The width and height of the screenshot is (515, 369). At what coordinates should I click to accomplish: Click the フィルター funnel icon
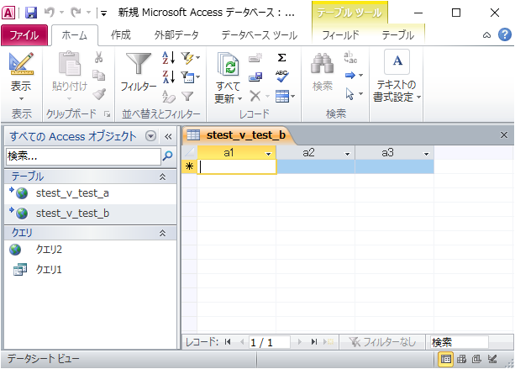[x=138, y=64]
